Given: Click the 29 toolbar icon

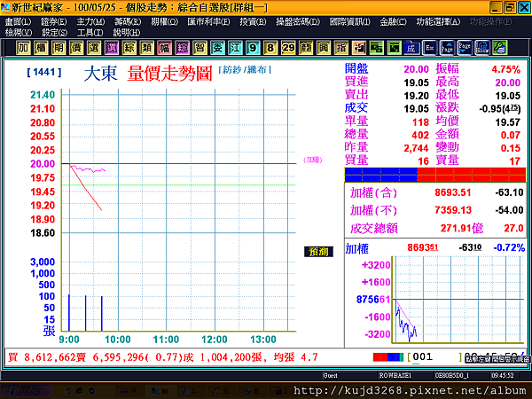Looking at the screenshot, I should (287, 48).
